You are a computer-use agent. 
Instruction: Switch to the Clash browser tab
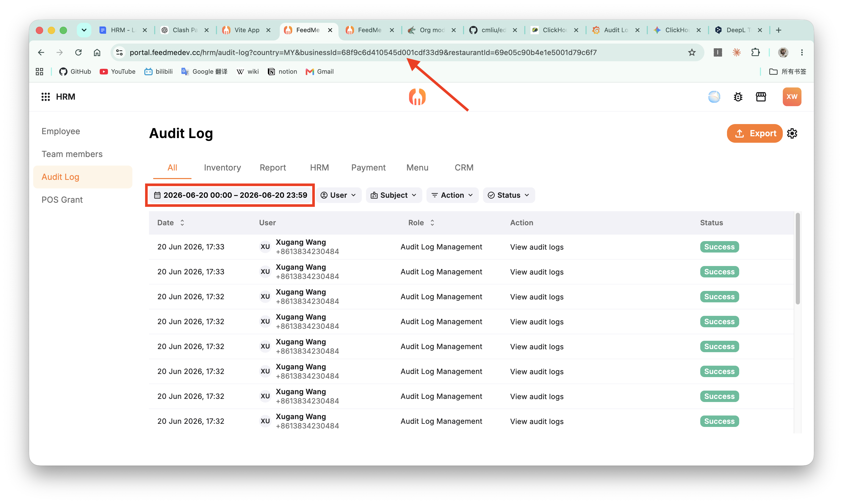(185, 30)
